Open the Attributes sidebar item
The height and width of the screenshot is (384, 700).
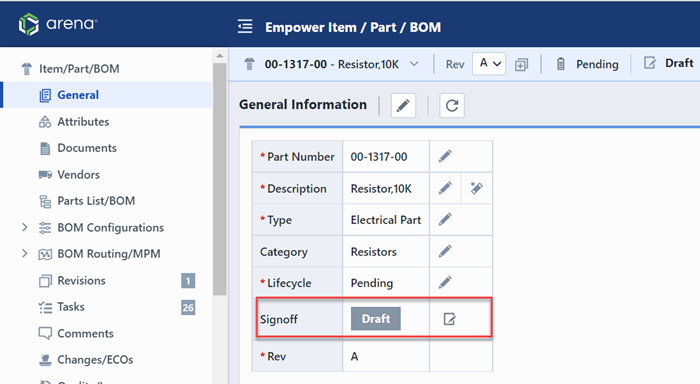83,121
